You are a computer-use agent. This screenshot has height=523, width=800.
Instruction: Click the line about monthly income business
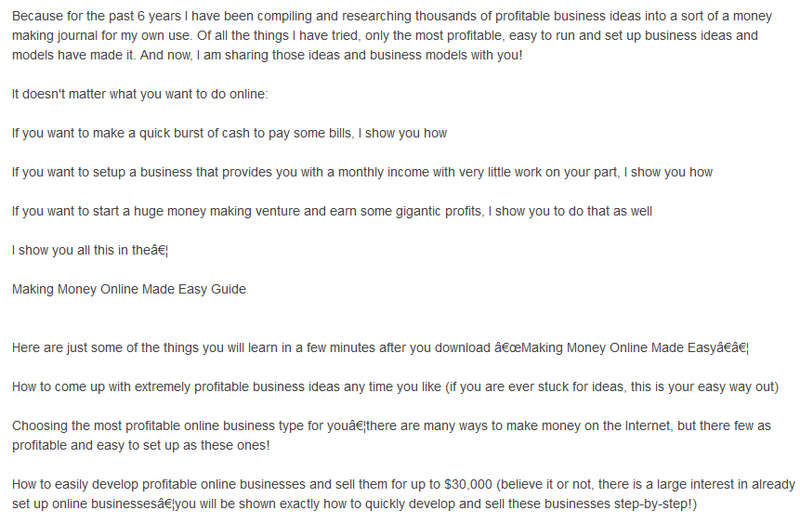362,172
